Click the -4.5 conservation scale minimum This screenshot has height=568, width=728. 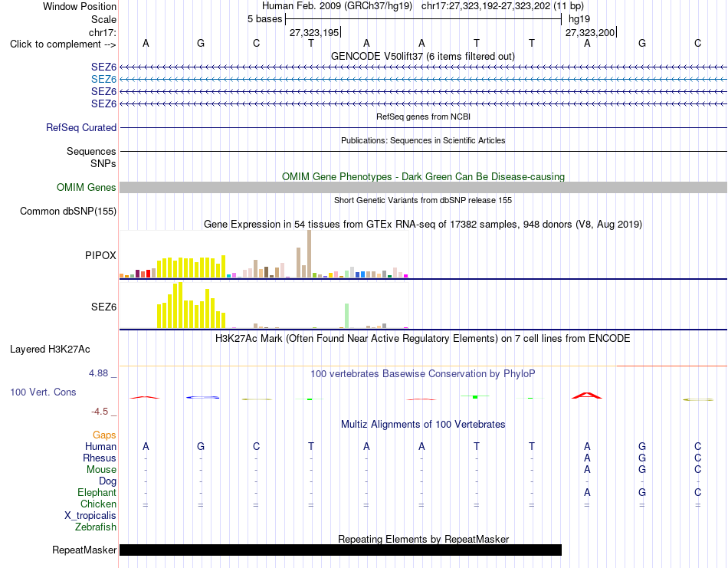(x=100, y=412)
